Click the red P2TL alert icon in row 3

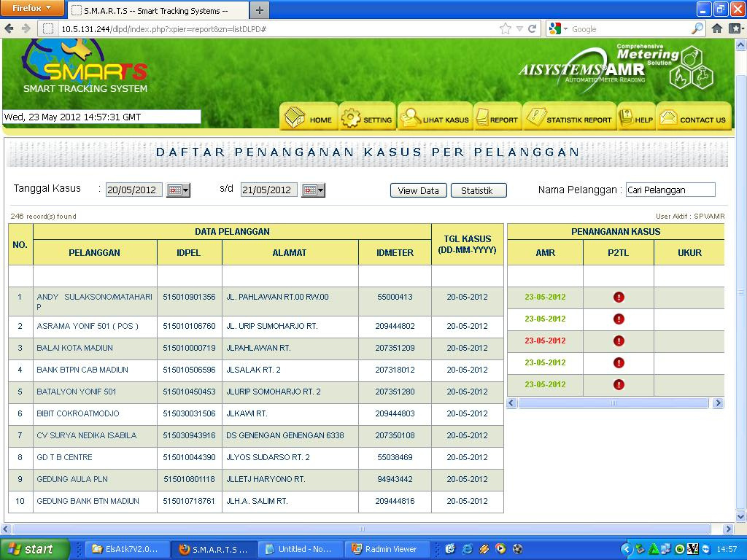click(619, 341)
